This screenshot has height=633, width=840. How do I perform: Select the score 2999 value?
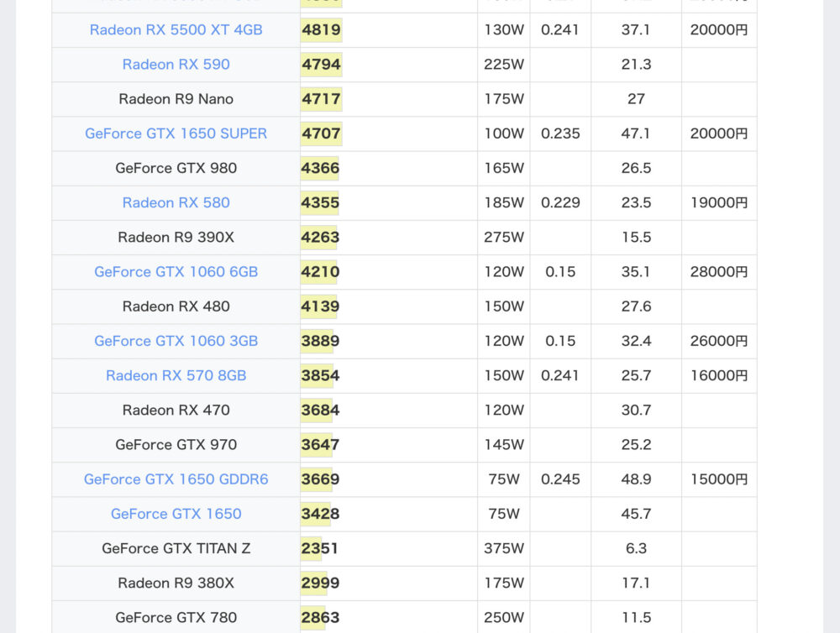click(x=320, y=583)
